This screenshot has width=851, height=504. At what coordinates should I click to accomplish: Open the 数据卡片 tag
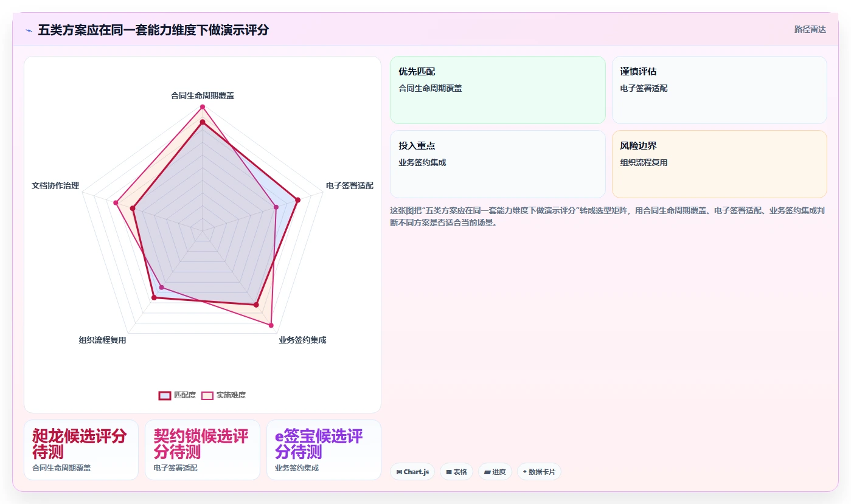click(x=539, y=472)
